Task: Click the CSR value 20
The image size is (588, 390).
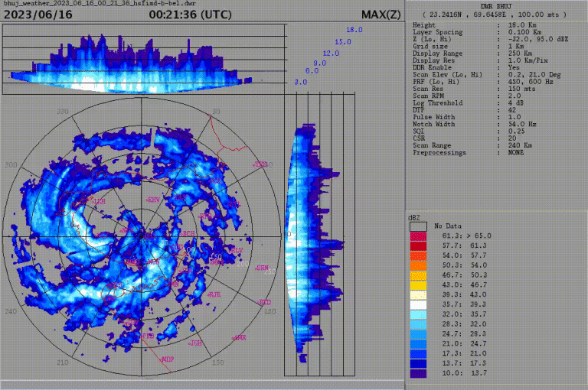Action: click(x=512, y=138)
